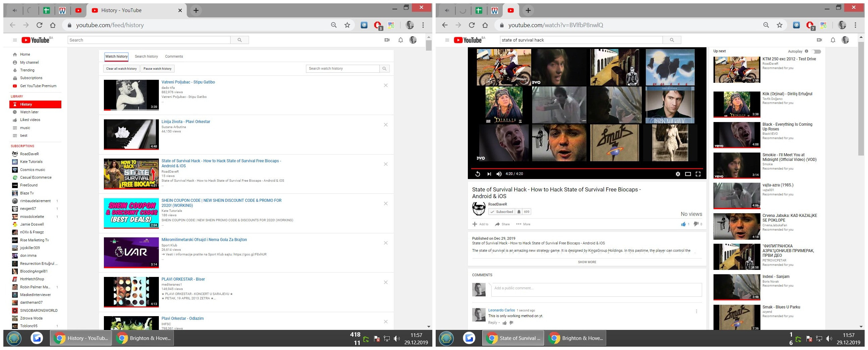Click search magnifier button in History window
Screen dimensions: 868x350
(x=240, y=40)
